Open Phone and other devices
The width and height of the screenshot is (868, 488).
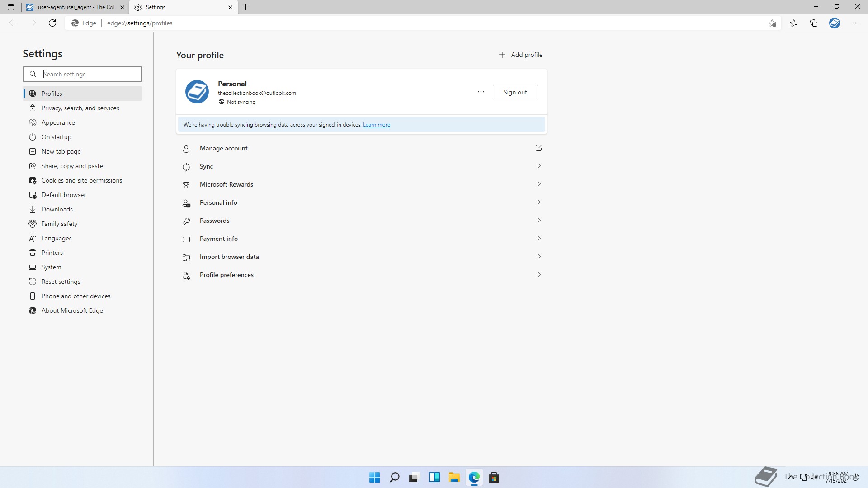[82, 296]
